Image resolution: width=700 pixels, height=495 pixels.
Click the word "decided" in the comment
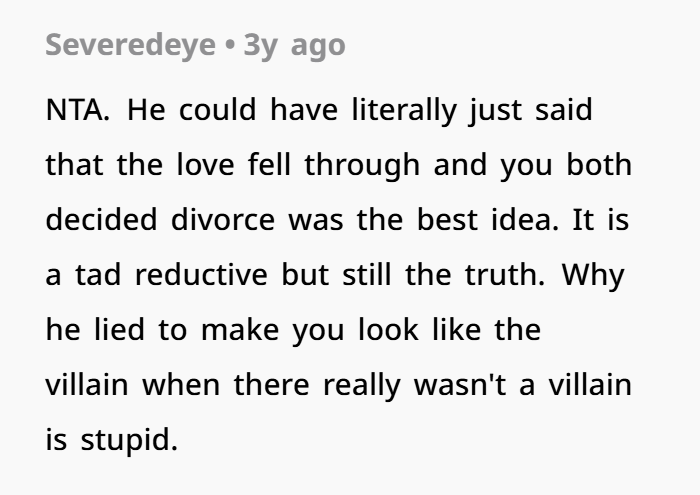tap(101, 220)
